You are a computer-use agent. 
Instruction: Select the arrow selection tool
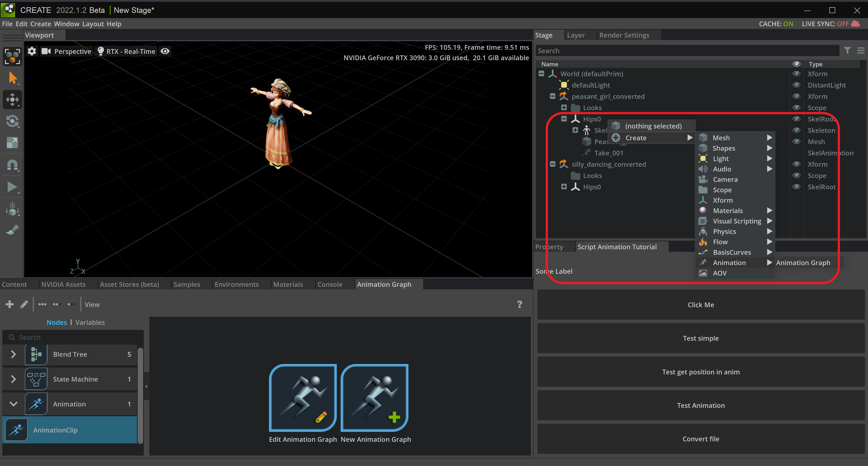(12, 78)
